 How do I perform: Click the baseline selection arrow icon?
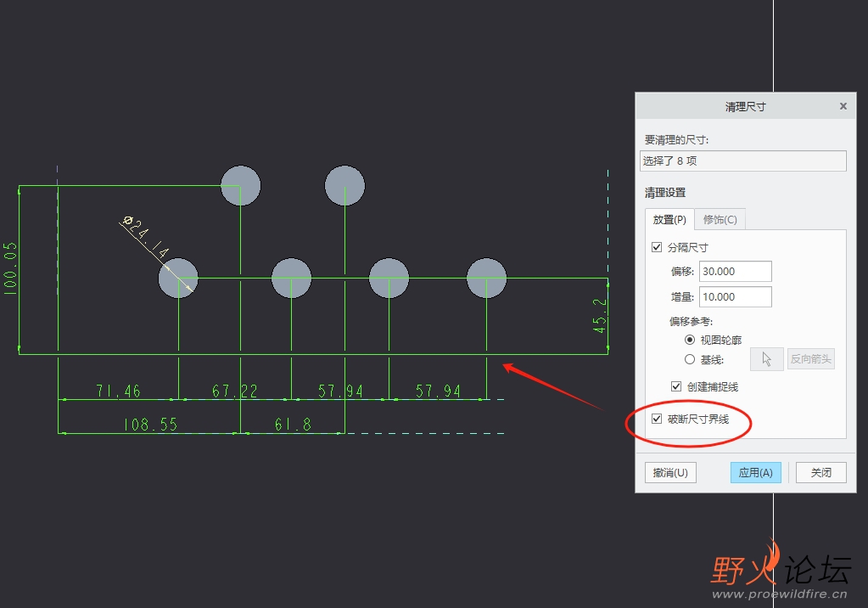[x=767, y=359]
